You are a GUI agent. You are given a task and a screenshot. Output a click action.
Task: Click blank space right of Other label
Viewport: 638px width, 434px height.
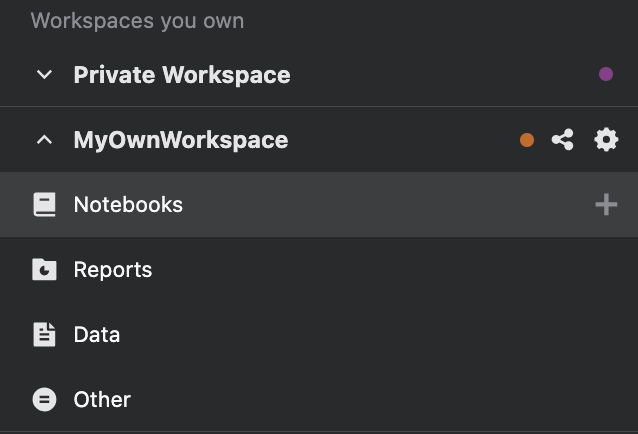(380, 400)
